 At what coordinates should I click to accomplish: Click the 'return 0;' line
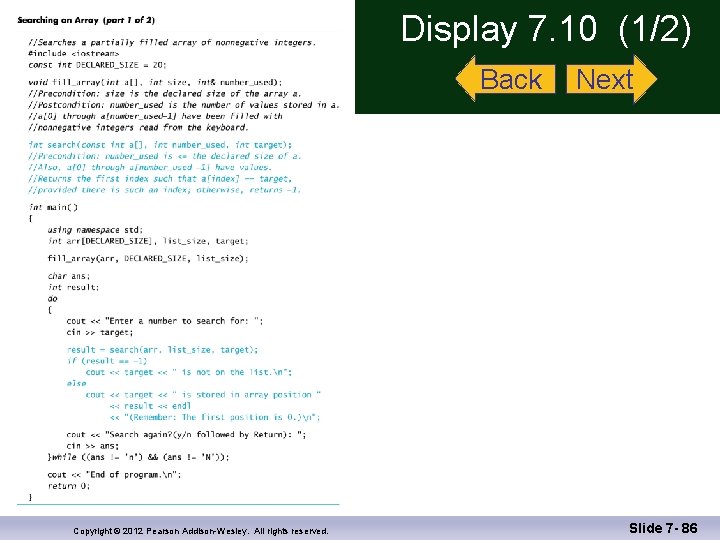69,486
